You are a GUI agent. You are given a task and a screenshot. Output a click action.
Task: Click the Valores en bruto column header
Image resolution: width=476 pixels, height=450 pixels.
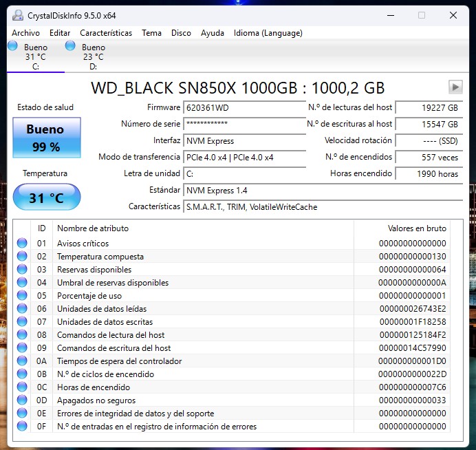pyautogui.click(x=402, y=228)
